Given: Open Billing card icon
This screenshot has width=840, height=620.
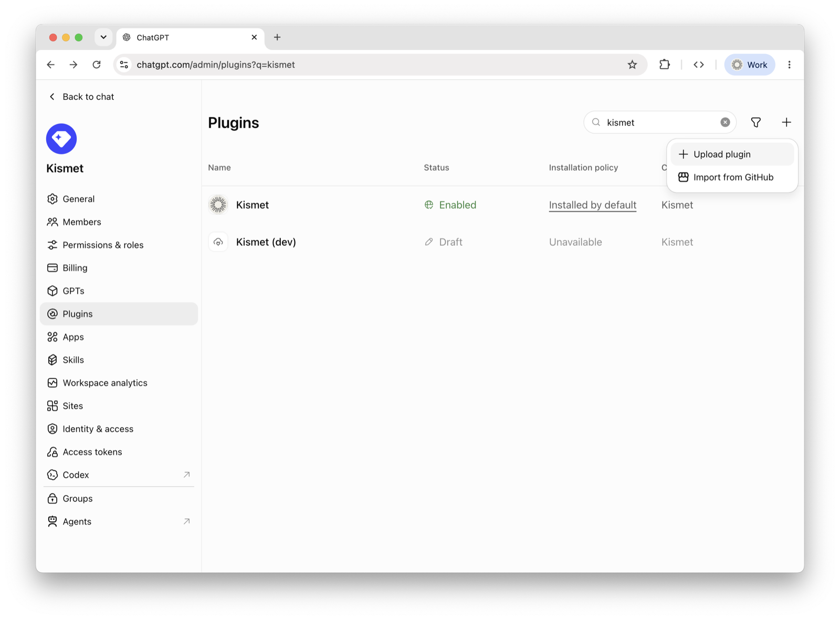Looking at the screenshot, I should [52, 268].
